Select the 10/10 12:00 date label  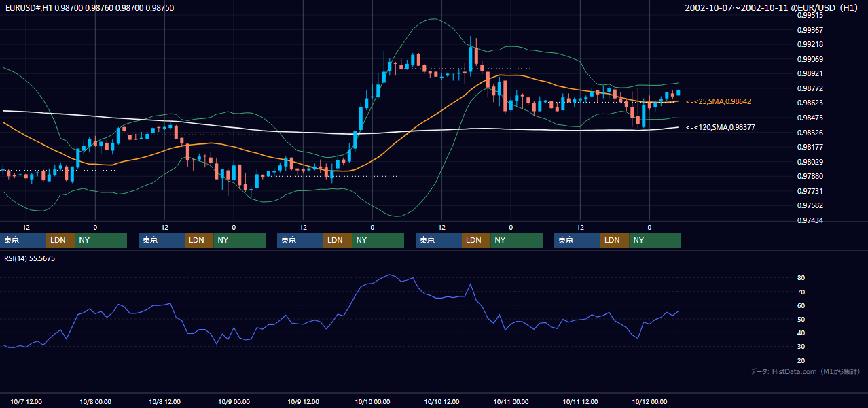pos(442,402)
